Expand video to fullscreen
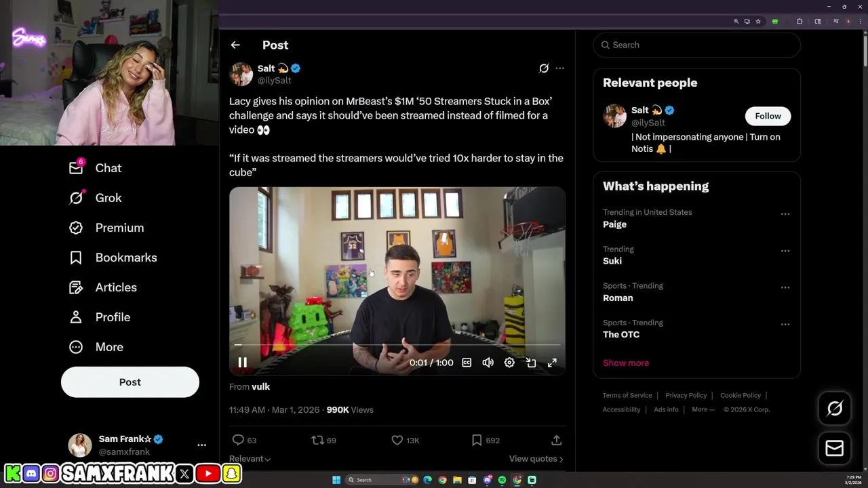 552,363
